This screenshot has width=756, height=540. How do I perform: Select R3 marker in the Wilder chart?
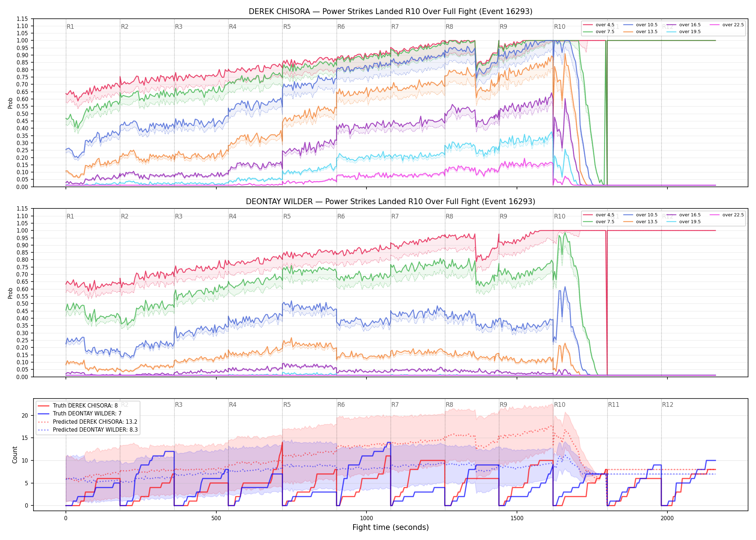[179, 216]
